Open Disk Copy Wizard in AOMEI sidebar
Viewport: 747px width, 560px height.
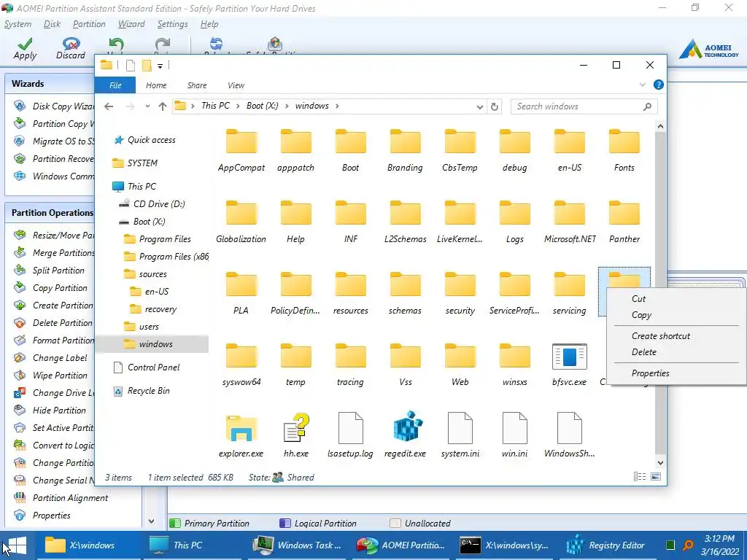(53, 106)
